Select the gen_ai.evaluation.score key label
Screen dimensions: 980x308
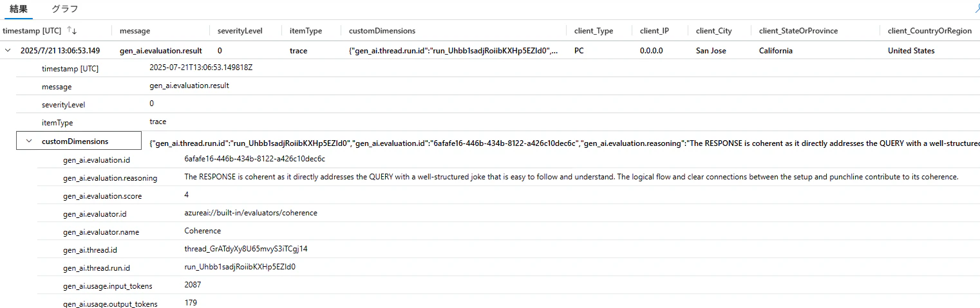(x=102, y=196)
